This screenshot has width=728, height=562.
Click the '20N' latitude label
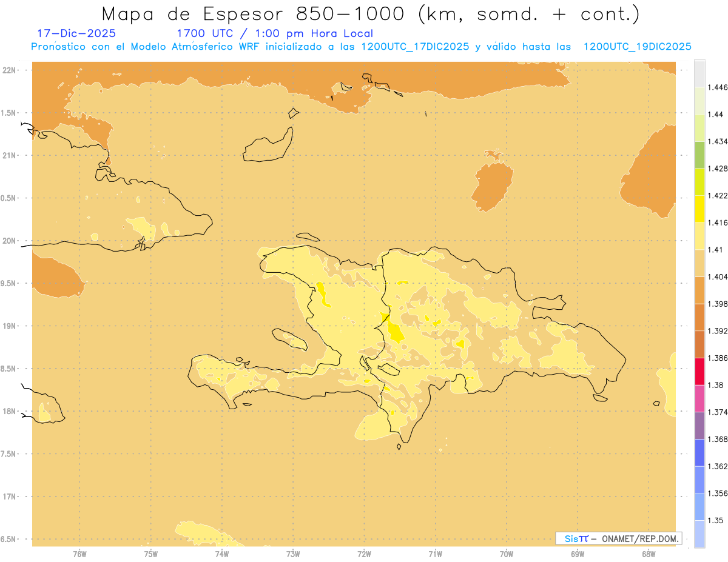(x=8, y=241)
